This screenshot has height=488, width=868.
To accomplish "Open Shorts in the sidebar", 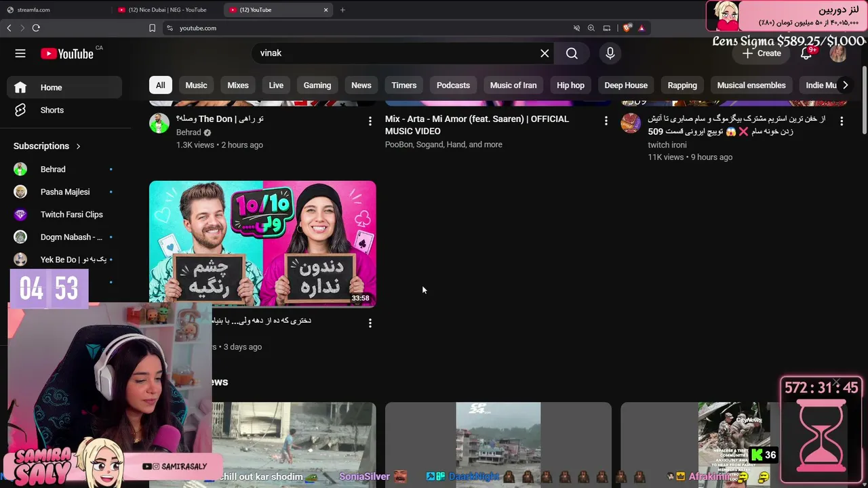I will point(64,110).
